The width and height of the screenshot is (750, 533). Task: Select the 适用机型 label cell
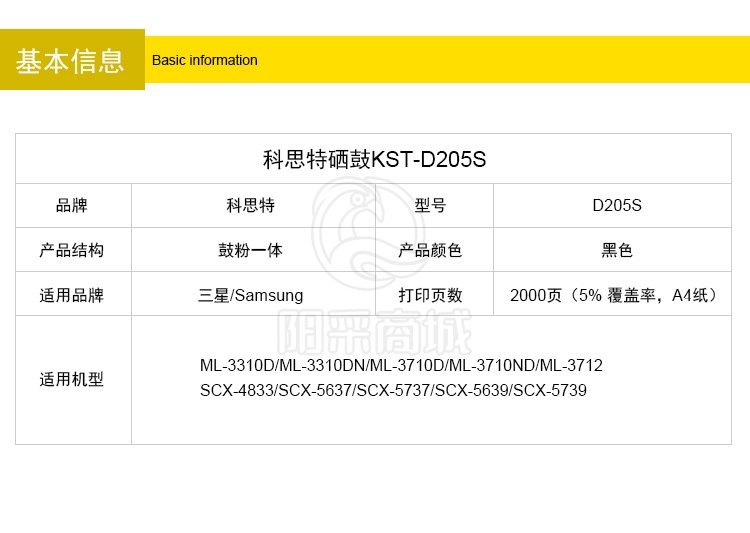72,380
